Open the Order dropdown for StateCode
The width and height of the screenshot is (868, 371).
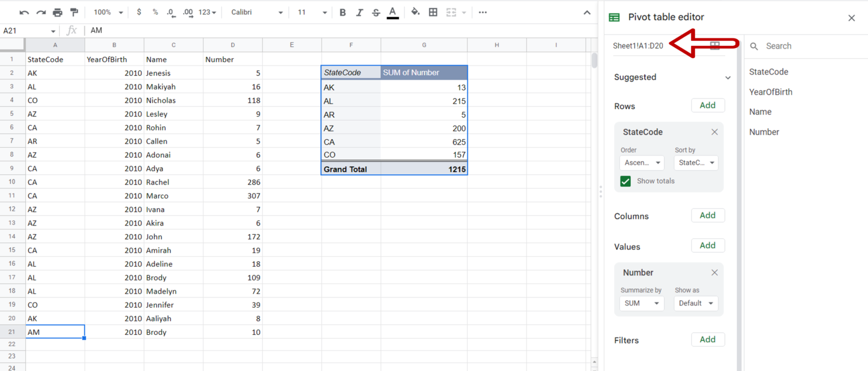coord(641,162)
